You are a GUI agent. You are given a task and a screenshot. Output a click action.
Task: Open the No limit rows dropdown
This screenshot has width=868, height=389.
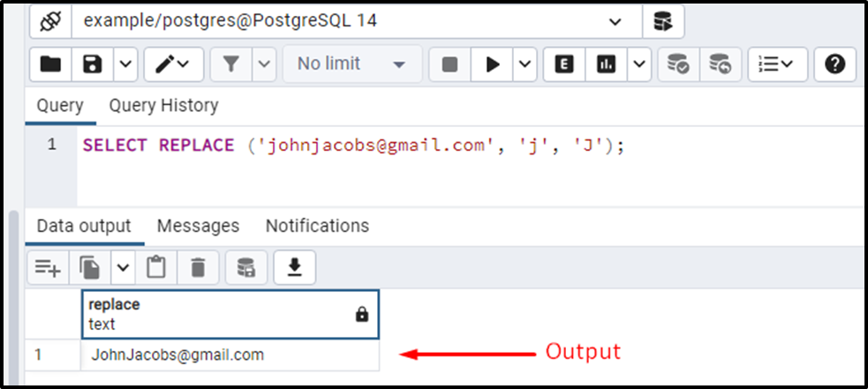pos(352,64)
